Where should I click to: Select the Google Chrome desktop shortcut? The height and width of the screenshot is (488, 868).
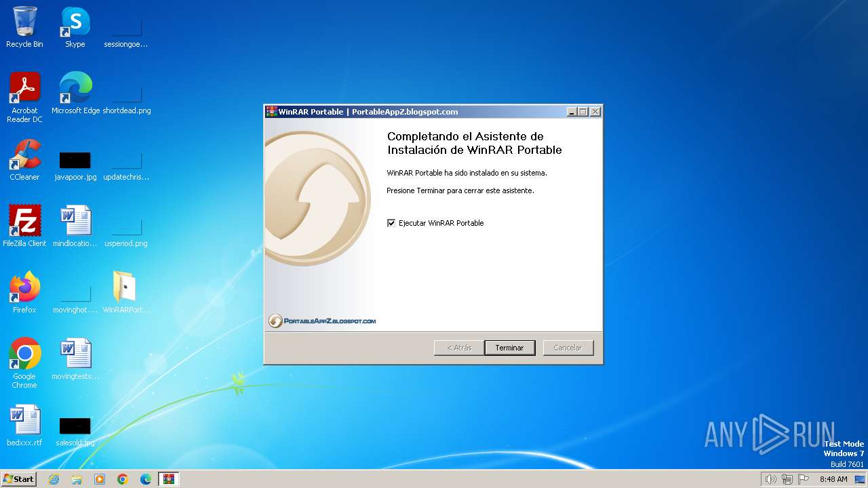coord(24,363)
